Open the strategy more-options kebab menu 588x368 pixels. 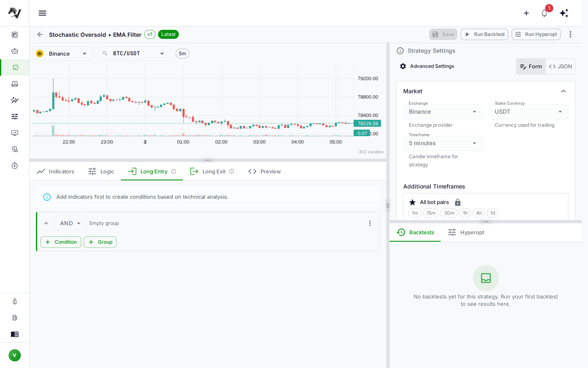pos(570,34)
